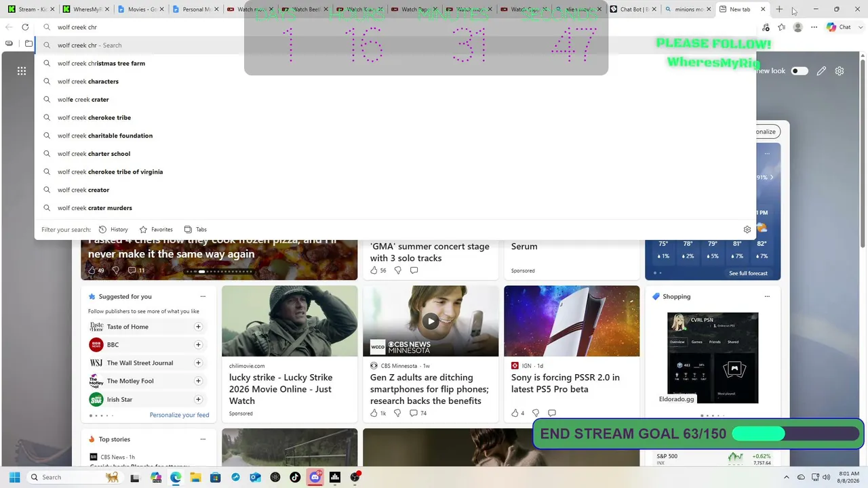Choose wolf creek creator suggestion

[395, 190]
